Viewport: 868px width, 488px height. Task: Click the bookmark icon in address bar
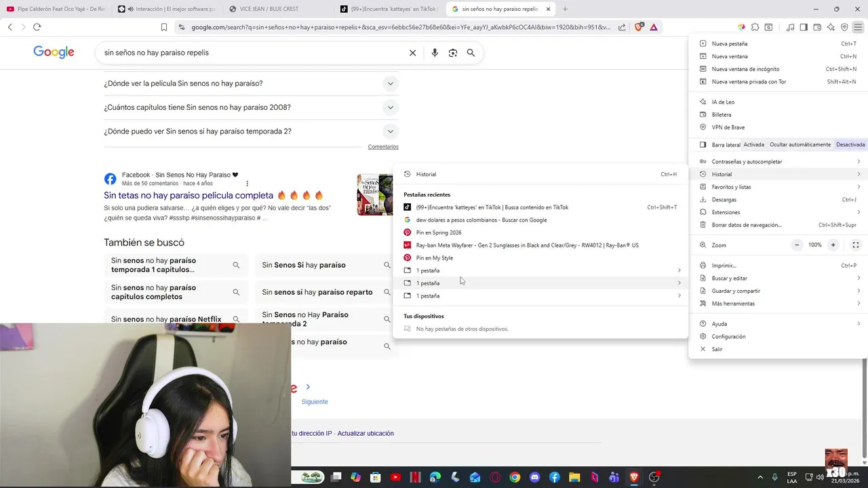163,27
